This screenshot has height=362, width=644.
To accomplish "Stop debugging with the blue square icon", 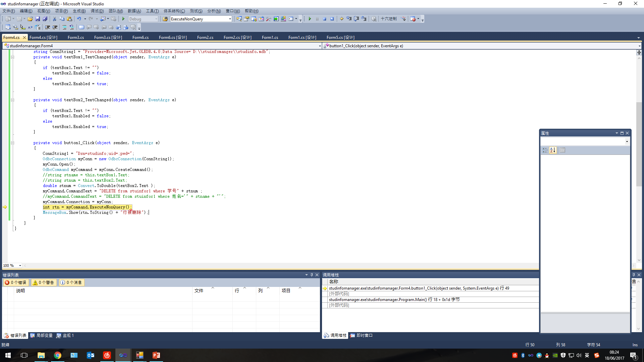I will [x=324, y=19].
